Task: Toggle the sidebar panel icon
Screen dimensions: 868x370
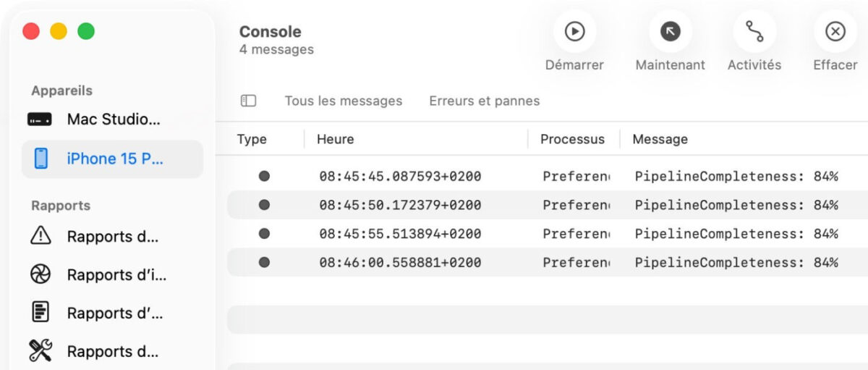Action: tap(248, 101)
